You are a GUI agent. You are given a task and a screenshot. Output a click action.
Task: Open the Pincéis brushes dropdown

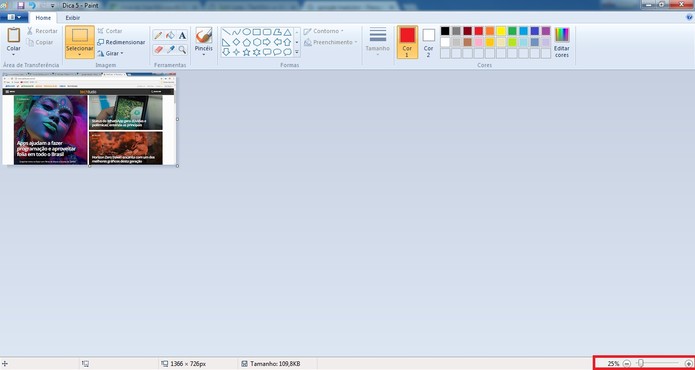(x=204, y=42)
